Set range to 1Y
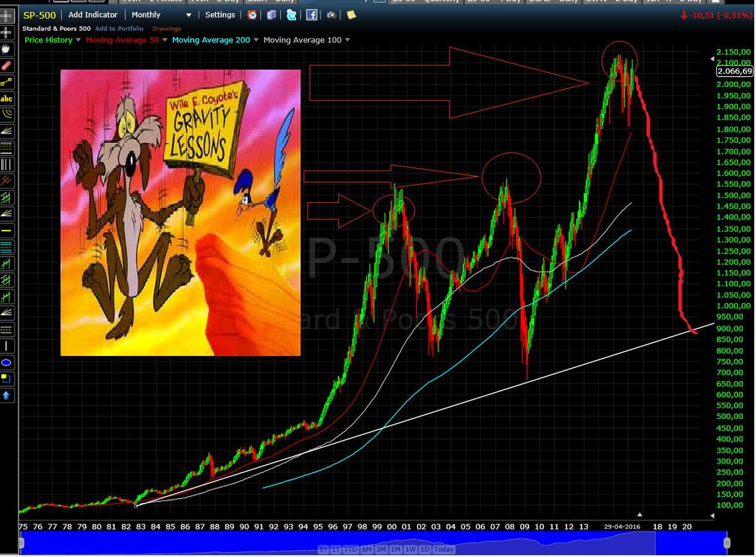The height and width of the screenshot is (557, 756). [x=336, y=549]
